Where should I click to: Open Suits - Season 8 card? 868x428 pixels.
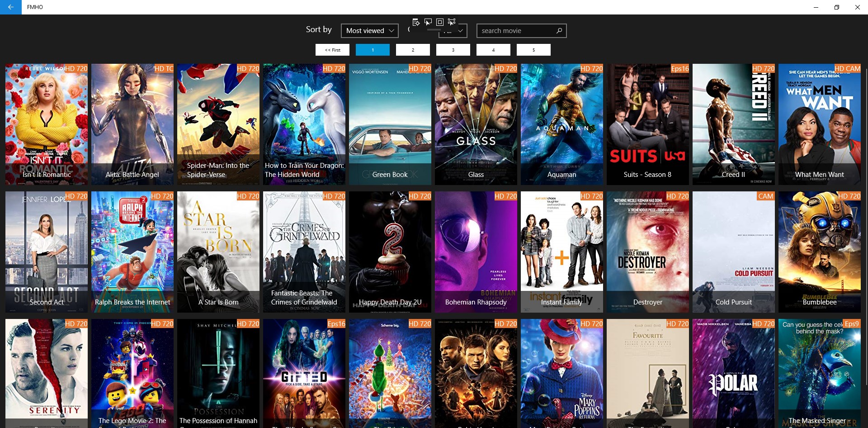point(648,124)
